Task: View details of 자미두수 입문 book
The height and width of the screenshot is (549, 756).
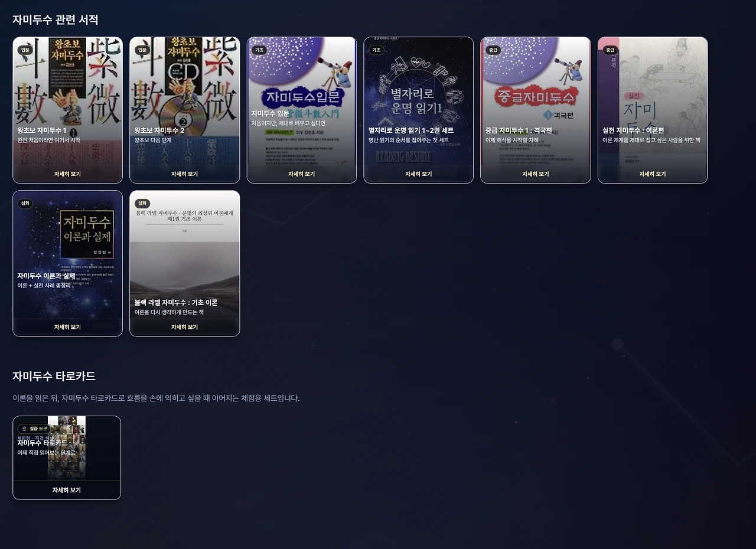Action: [301, 174]
